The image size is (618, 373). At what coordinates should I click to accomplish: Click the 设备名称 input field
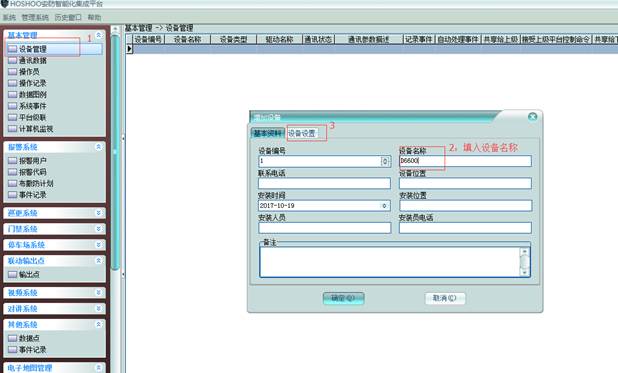465,161
